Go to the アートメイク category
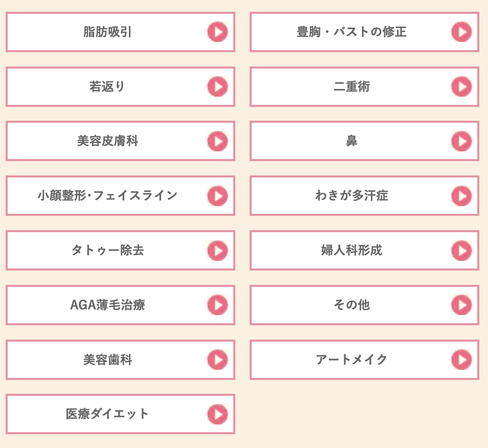The image size is (488, 448). coord(364,360)
